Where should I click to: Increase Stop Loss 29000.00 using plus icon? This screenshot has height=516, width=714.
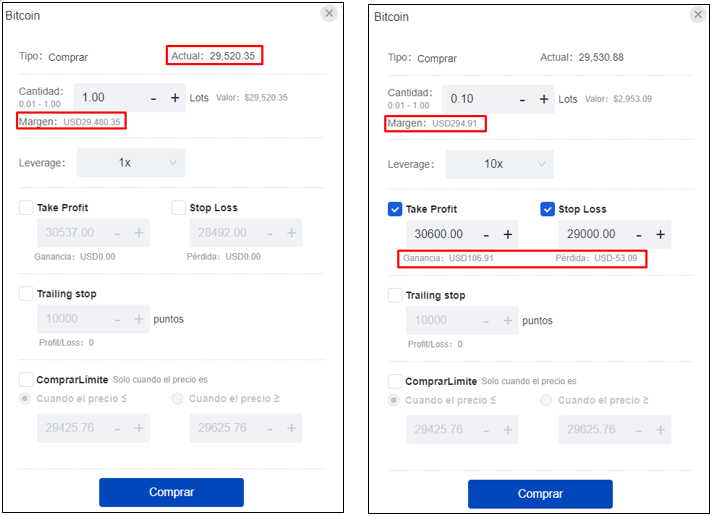coord(660,234)
